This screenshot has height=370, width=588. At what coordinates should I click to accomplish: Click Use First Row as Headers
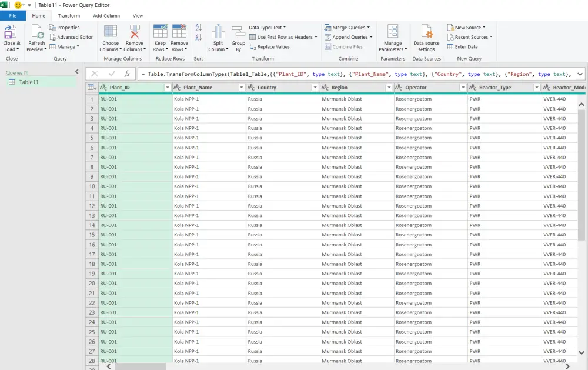point(283,37)
